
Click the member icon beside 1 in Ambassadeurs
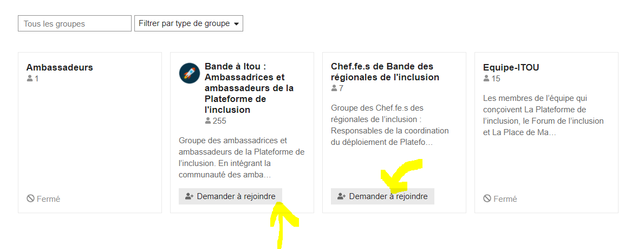[30, 78]
